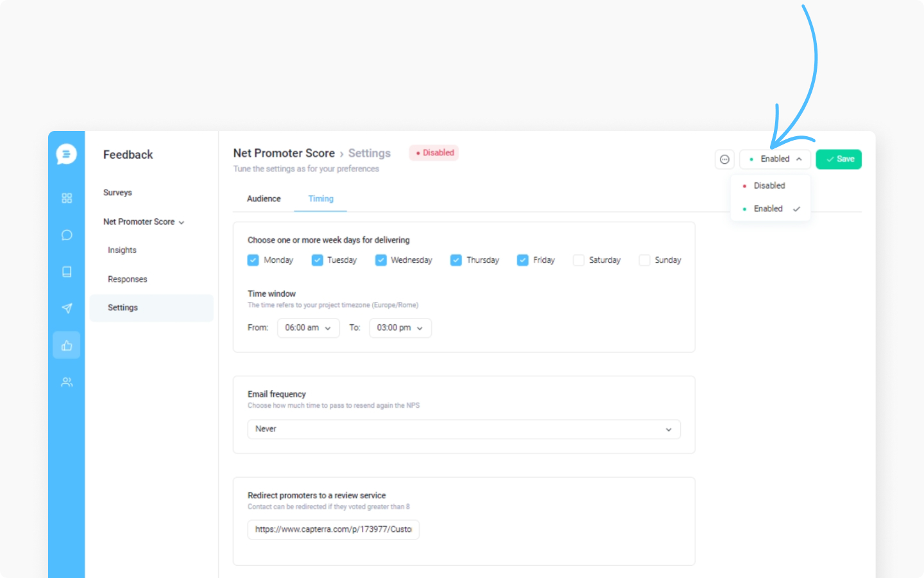Image resolution: width=924 pixels, height=578 pixels.
Task: Open the To time 03:00 pm dropdown
Action: pyautogui.click(x=400, y=328)
